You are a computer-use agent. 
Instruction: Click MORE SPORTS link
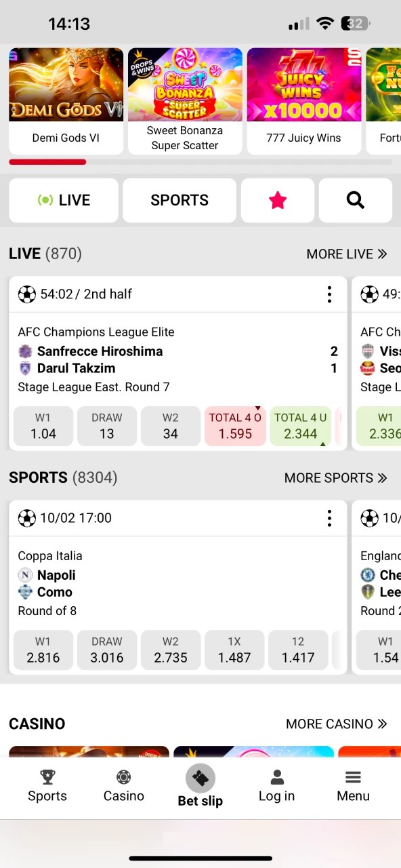[336, 477]
